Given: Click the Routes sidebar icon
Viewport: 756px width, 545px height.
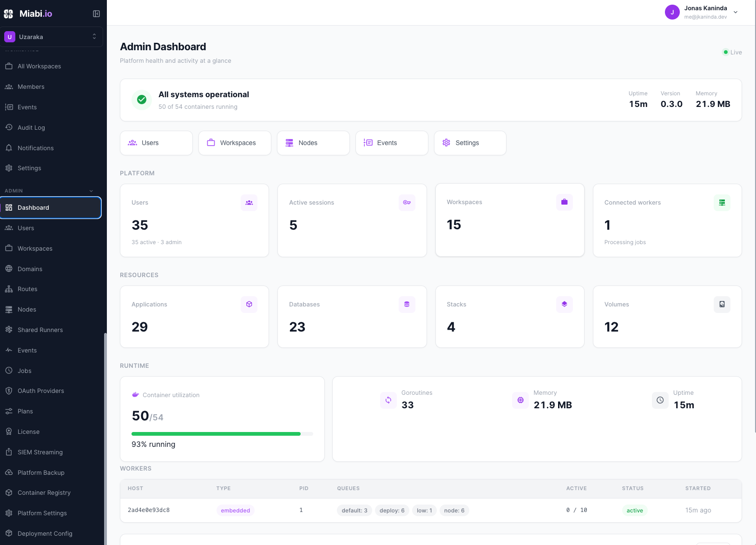Looking at the screenshot, I should point(9,289).
